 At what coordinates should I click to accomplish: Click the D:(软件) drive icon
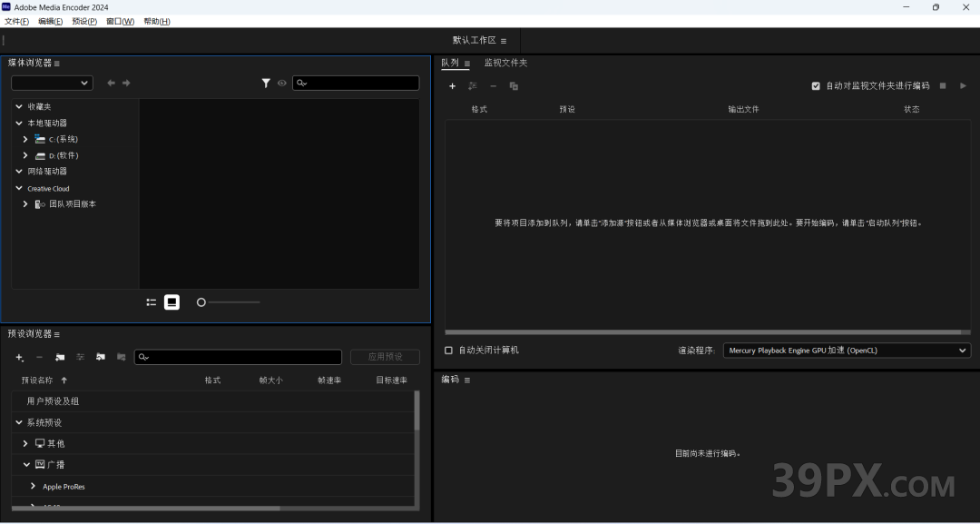(x=41, y=155)
